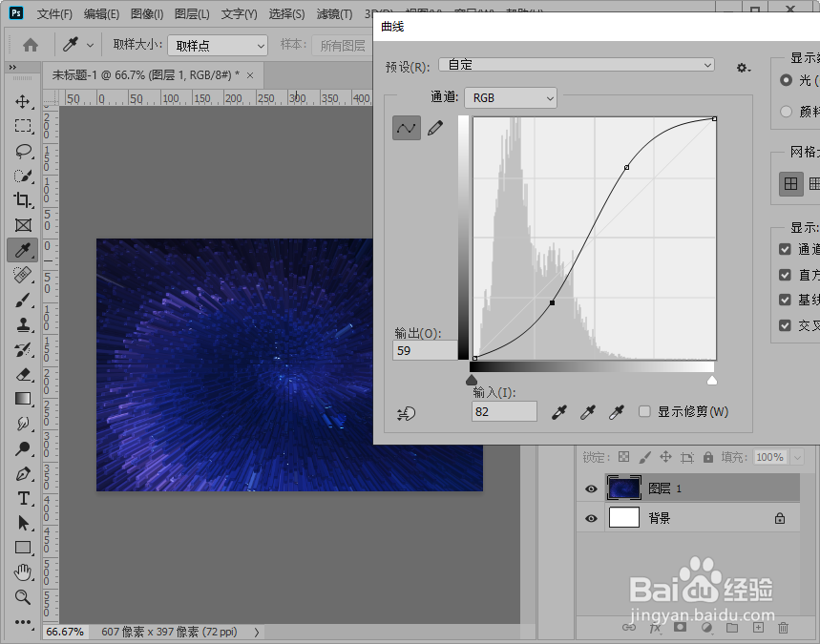Select the Rectangle shape tool

coord(23,548)
